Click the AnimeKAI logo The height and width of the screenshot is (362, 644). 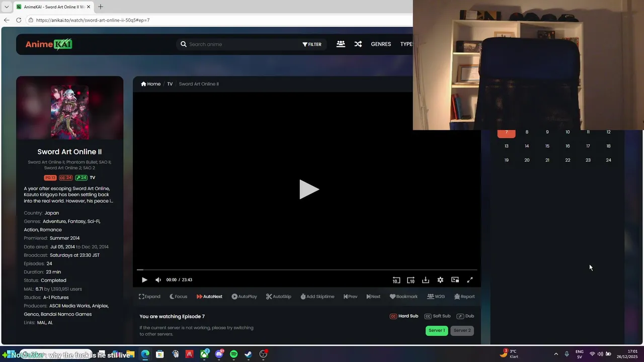tap(49, 44)
